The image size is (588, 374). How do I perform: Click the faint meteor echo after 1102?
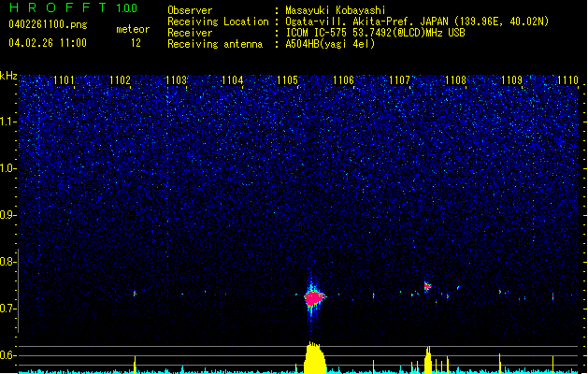(x=135, y=294)
